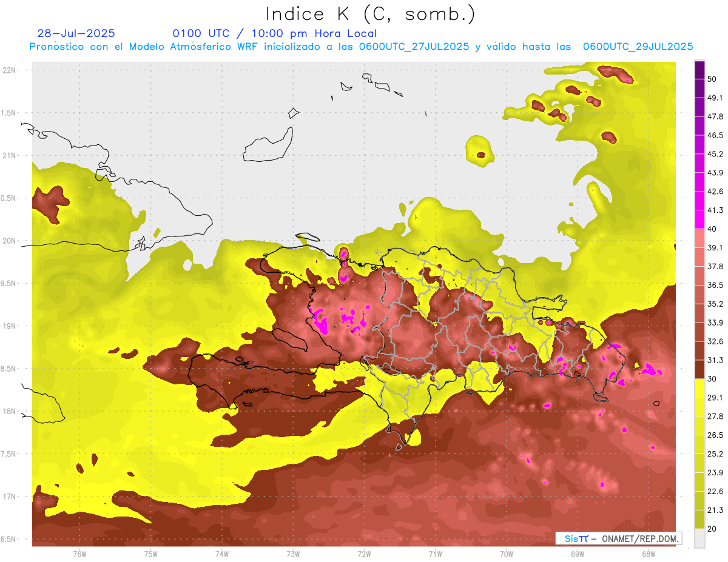Click the dark purple swatch above 50
The image size is (728, 562).
click(x=700, y=70)
